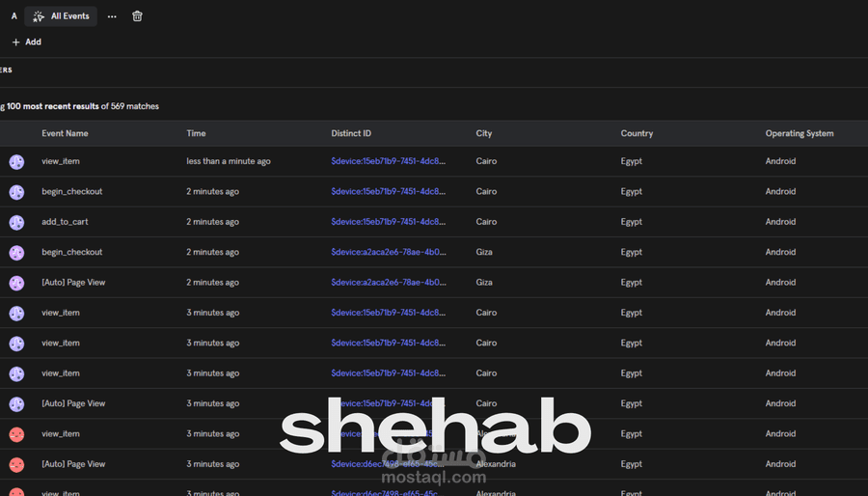This screenshot has width=868, height=496.
Task: Click Cairo city in the add_to_cart row
Action: pos(486,221)
